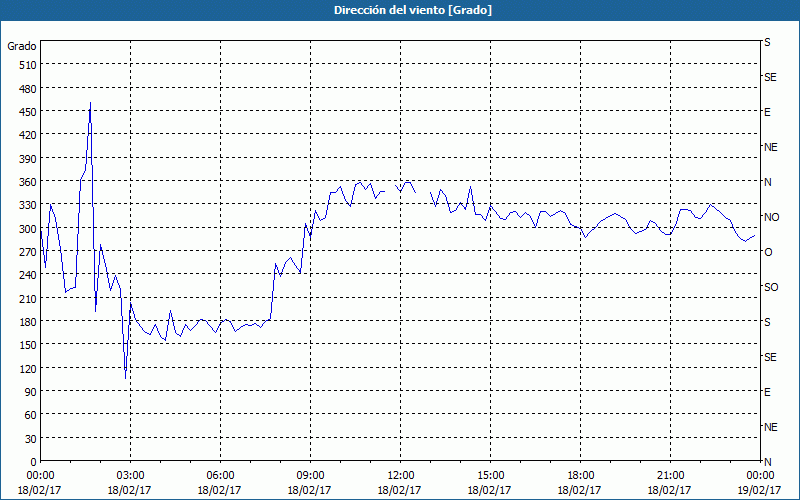Click the 300 degree axis label

click(x=29, y=229)
